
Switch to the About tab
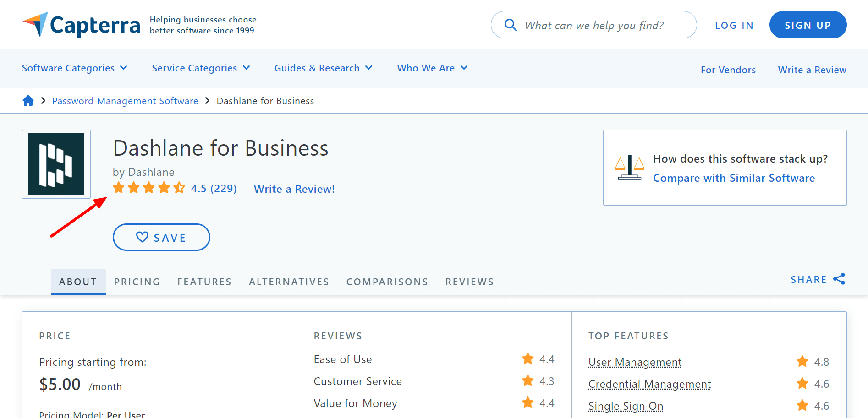point(78,282)
